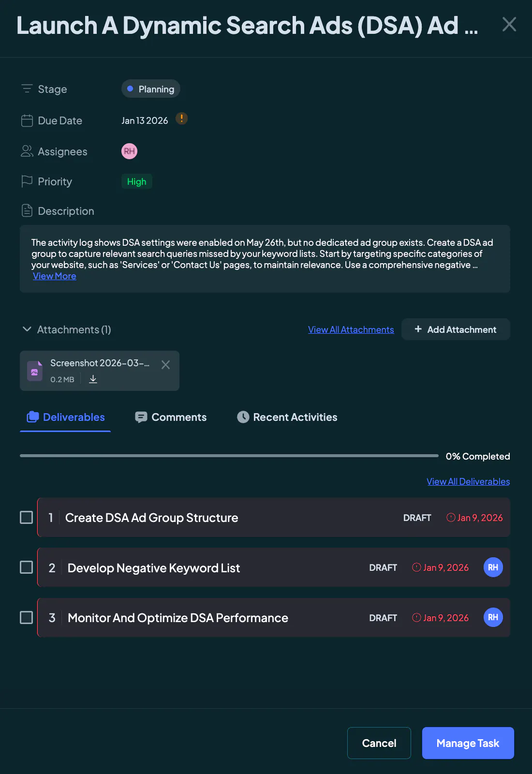The height and width of the screenshot is (774, 532).
Task: Close the task detail dialog
Action: pos(509,24)
